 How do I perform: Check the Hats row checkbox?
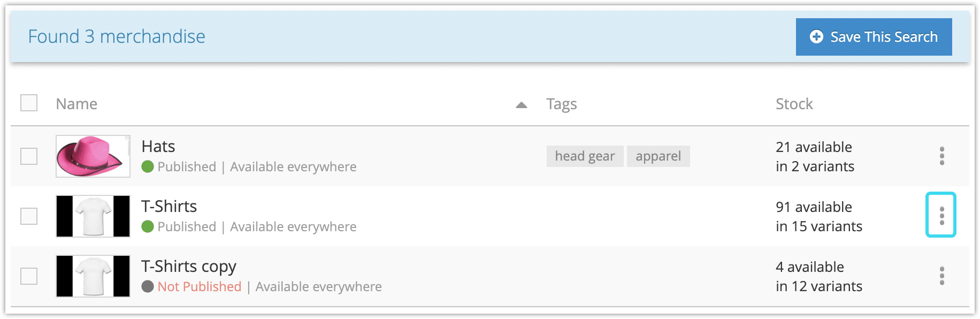pos(29,156)
